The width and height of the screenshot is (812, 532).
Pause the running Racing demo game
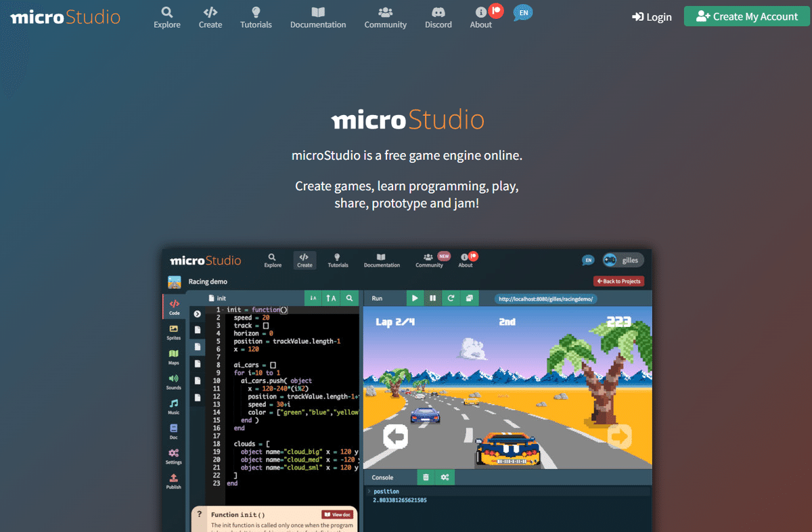[432, 297]
